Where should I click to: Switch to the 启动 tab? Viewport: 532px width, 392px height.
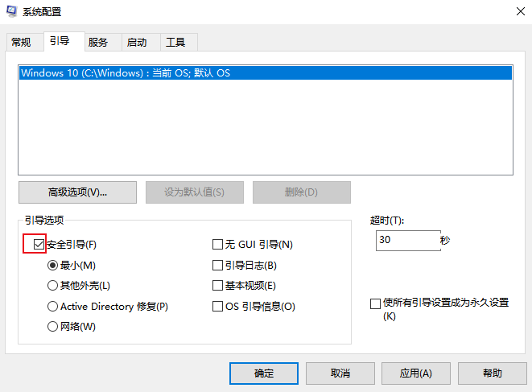point(137,42)
